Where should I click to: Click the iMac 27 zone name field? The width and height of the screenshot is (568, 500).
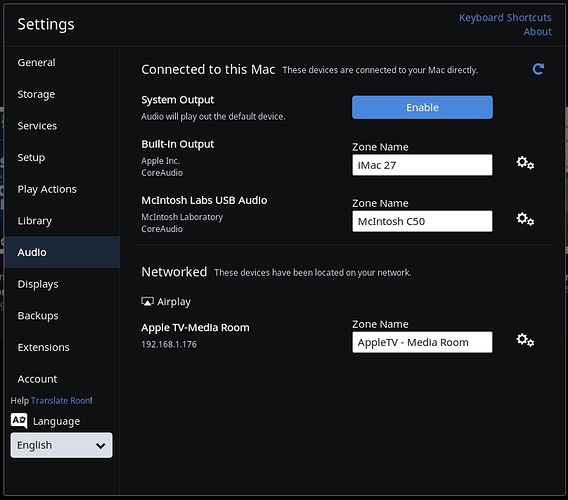(x=422, y=165)
